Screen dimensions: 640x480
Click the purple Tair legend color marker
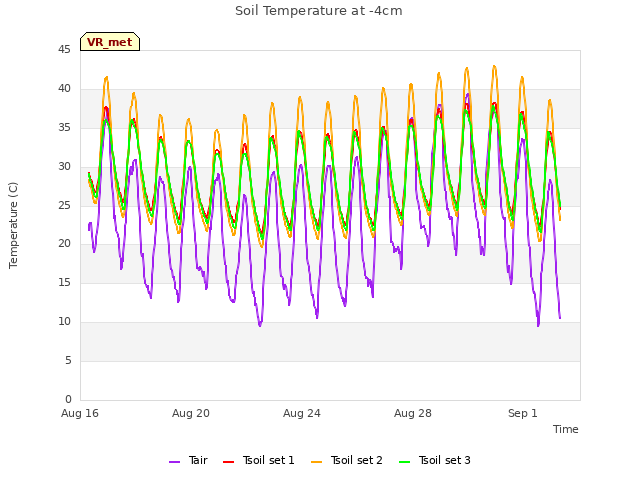(175, 462)
